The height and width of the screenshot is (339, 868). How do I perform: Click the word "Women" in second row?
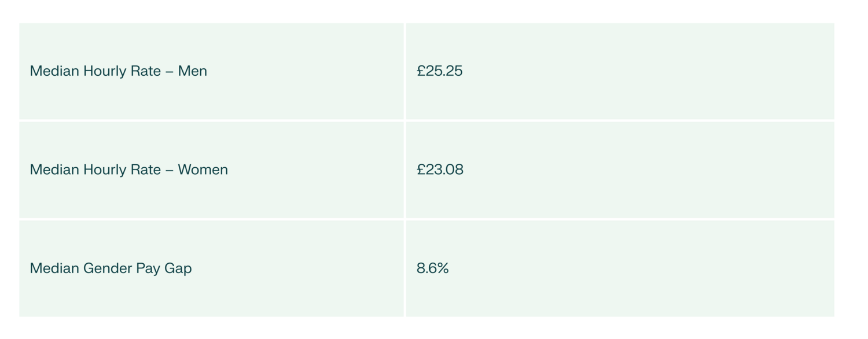tap(203, 169)
